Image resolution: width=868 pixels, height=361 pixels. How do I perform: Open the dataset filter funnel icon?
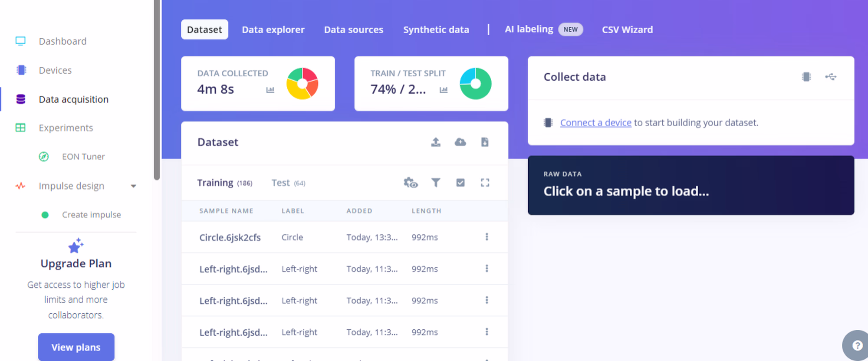point(436,183)
